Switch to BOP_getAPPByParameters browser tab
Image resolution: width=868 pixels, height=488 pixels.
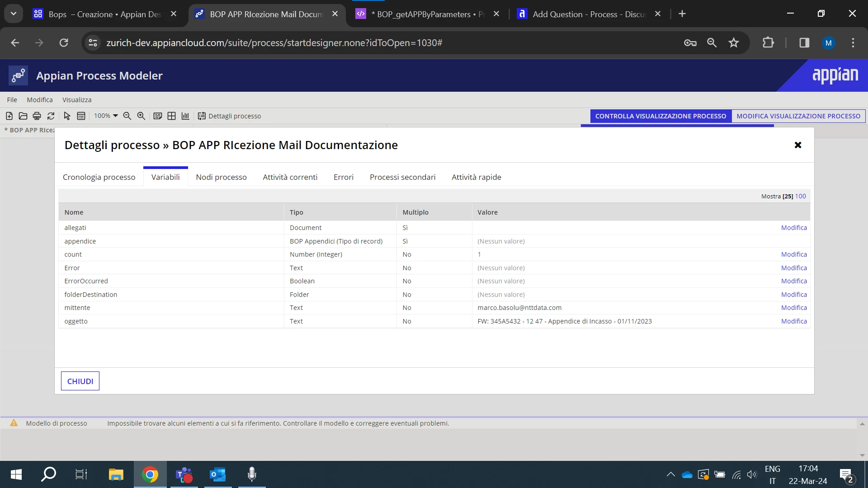427,14
